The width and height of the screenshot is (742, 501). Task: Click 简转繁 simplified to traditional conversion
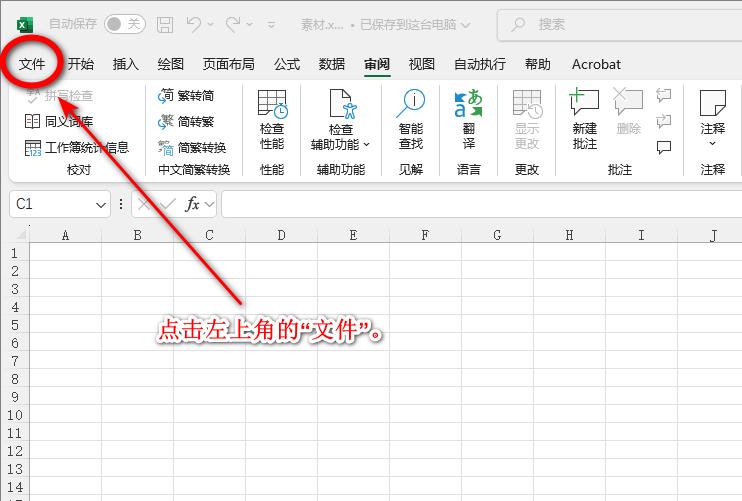[x=186, y=122]
